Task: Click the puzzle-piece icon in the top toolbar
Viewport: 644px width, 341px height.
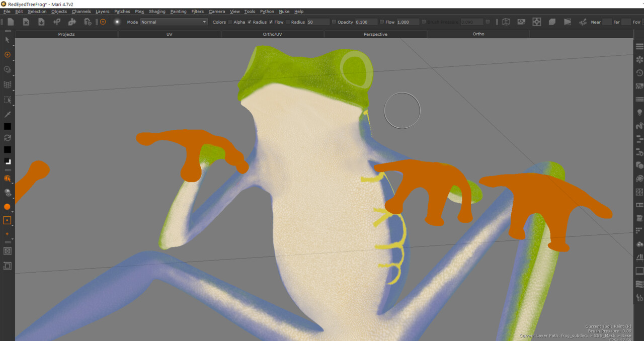Action: (72, 22)
